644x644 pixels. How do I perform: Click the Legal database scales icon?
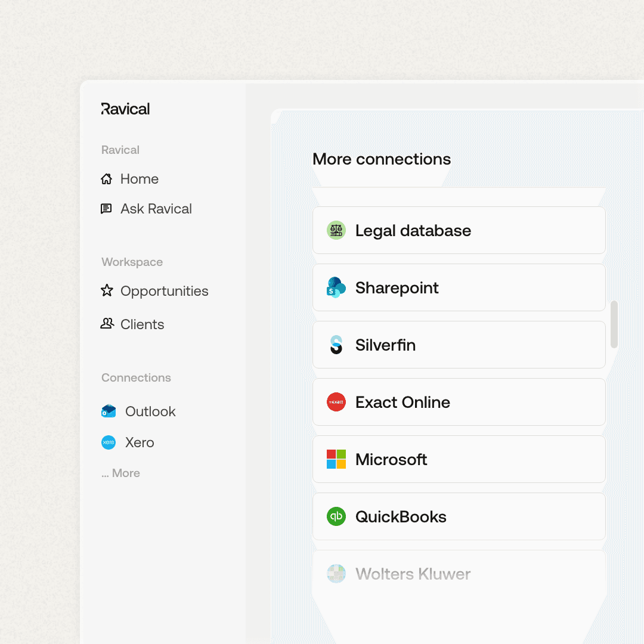336,230
